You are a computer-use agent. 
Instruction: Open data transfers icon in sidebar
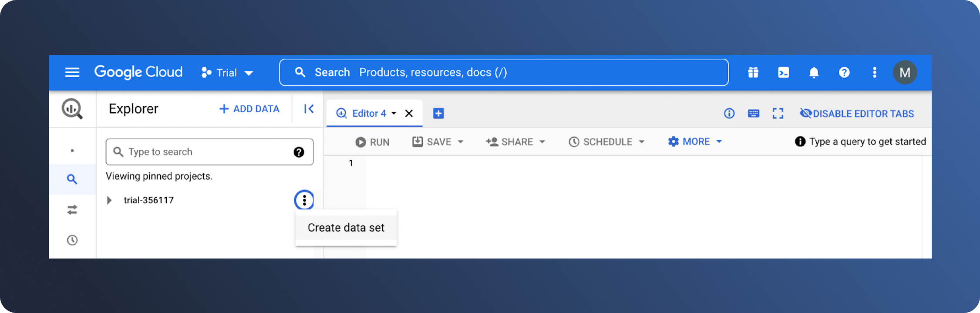tap(72, 210)
